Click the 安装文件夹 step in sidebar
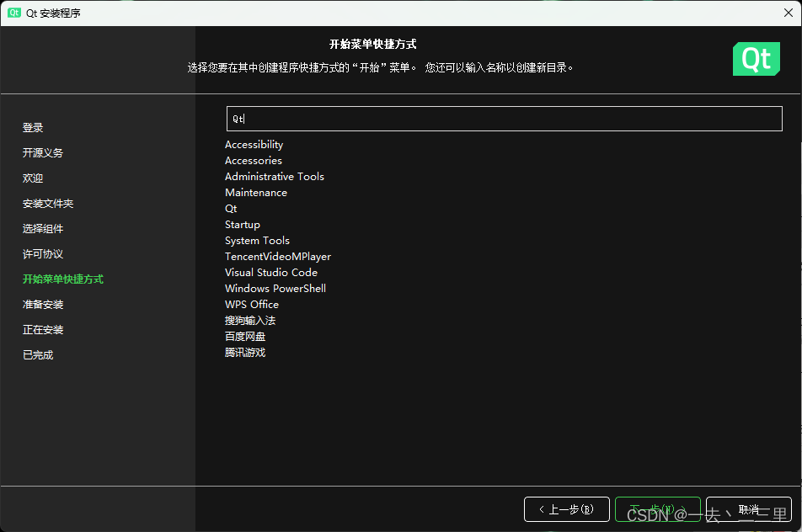802x532 pixels. tap(48, 204)
